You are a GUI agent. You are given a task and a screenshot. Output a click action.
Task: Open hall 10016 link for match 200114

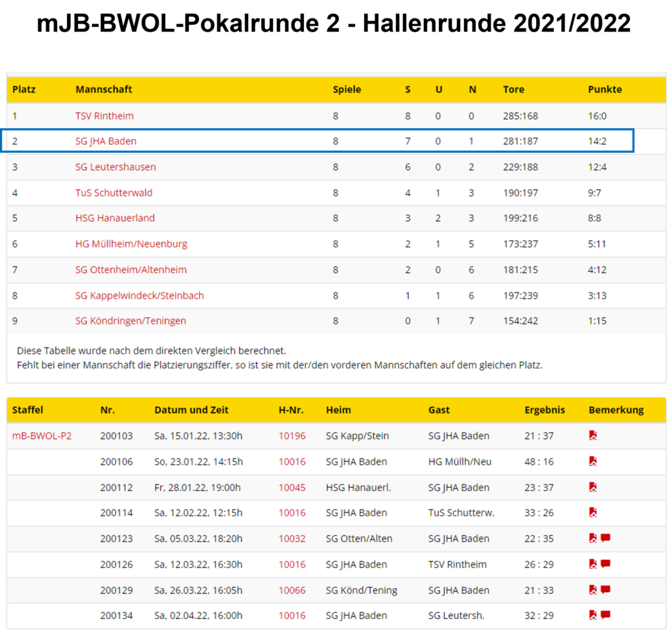tap(292, 512)
